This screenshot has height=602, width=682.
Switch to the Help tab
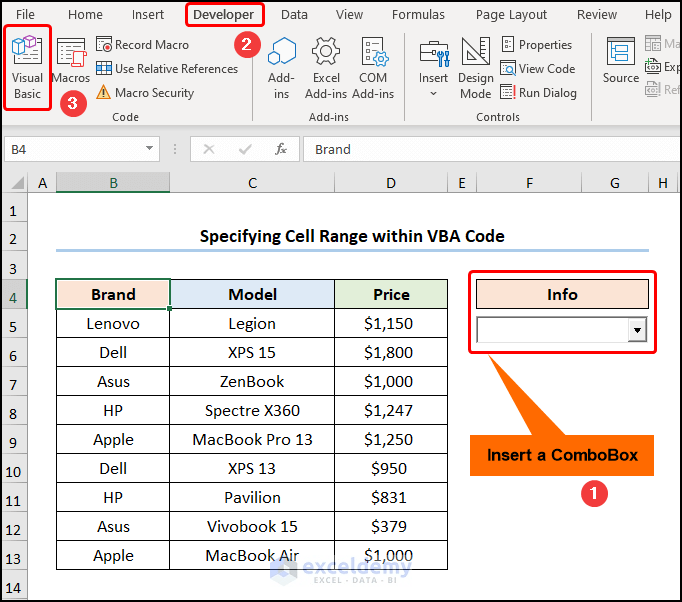coord(658,15)
